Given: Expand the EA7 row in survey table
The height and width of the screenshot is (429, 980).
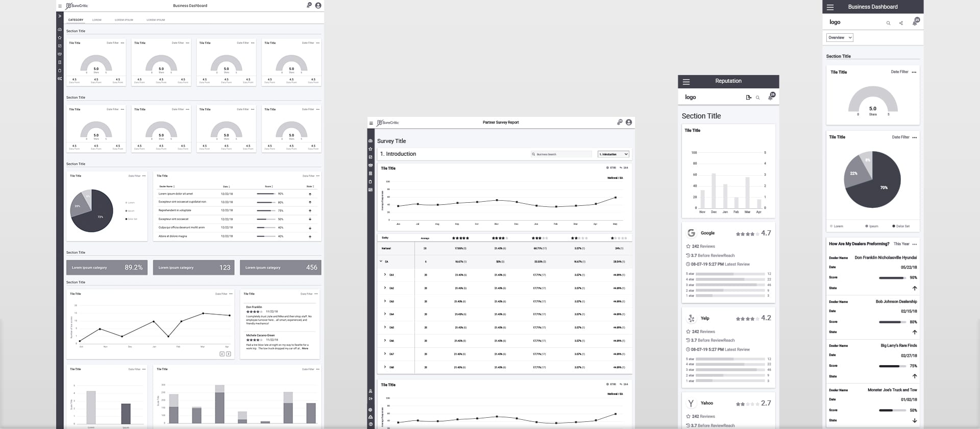Looking at the screenshot, I should pyautogui.click(x=385, y=353).
